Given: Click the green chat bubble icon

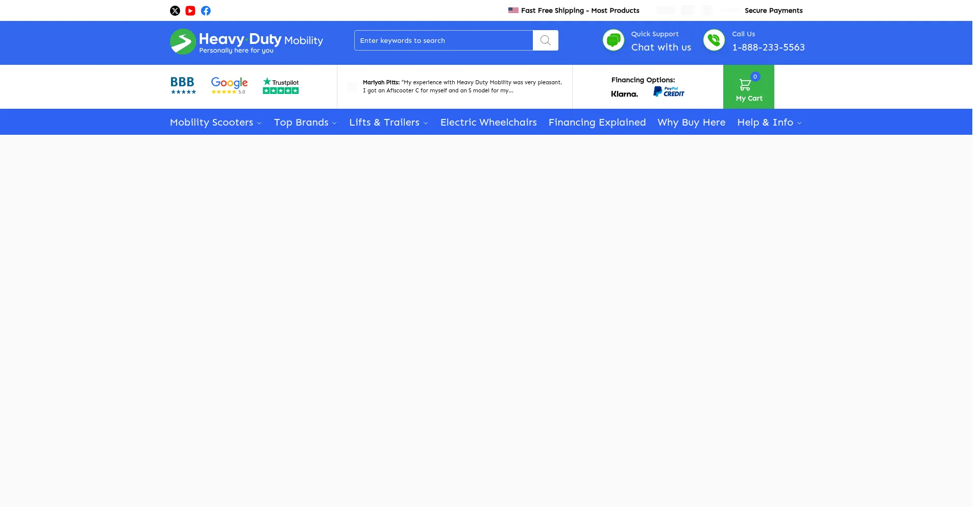Looking at the screenshot, I should (x=613, y=40).
